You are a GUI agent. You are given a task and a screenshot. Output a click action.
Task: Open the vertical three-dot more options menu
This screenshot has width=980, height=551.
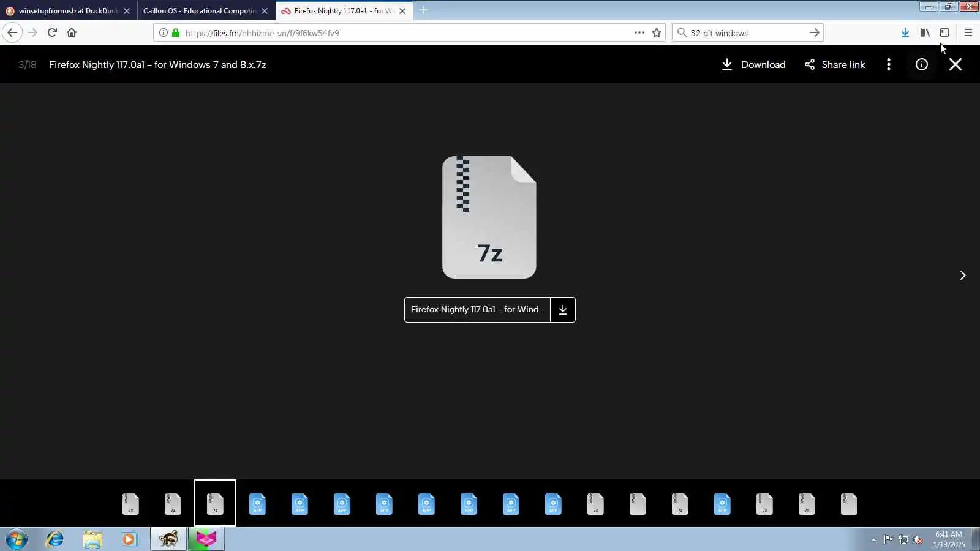pos(888,64)
